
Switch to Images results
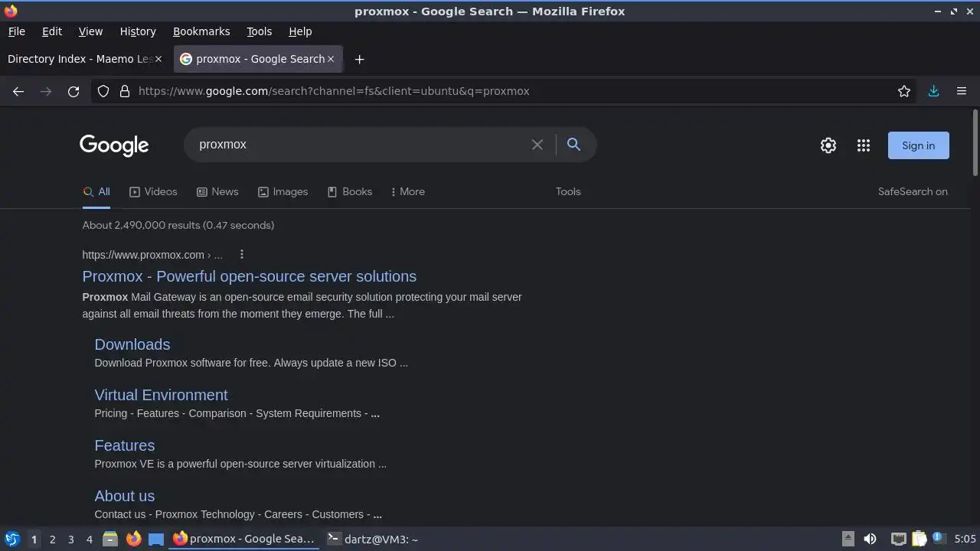tap(283, 191)
